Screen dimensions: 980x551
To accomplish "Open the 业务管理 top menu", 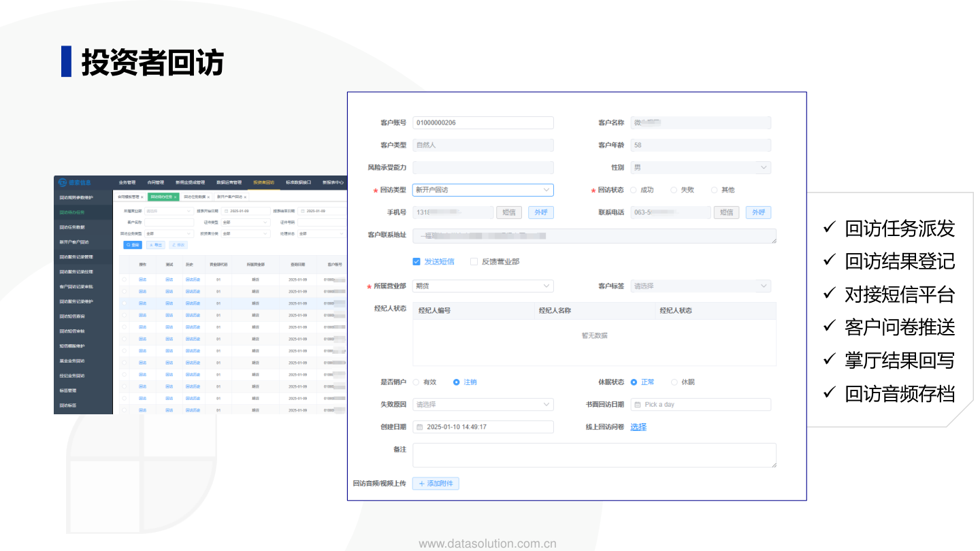I will 127,182.
